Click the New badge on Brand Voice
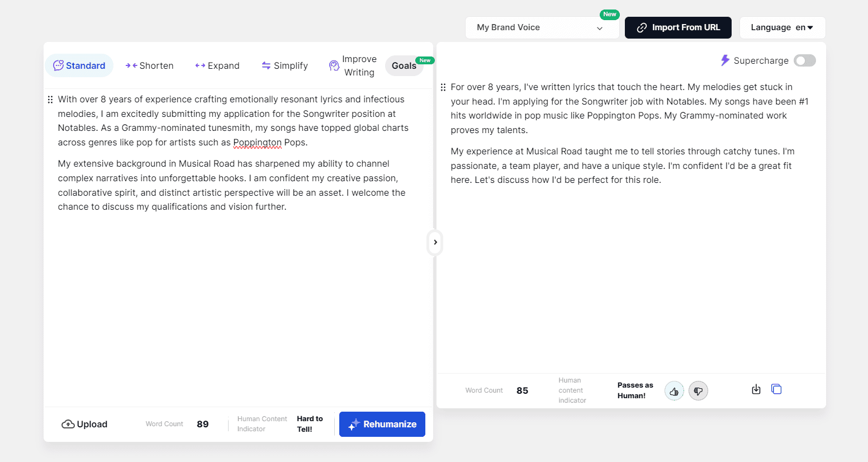Screen dimensions: 868x462 tap(610, 15)
